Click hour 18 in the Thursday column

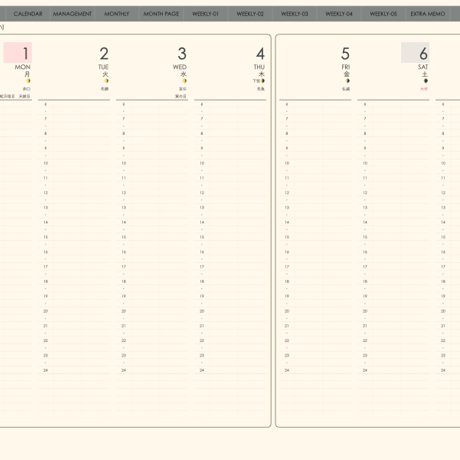point(202,282)
